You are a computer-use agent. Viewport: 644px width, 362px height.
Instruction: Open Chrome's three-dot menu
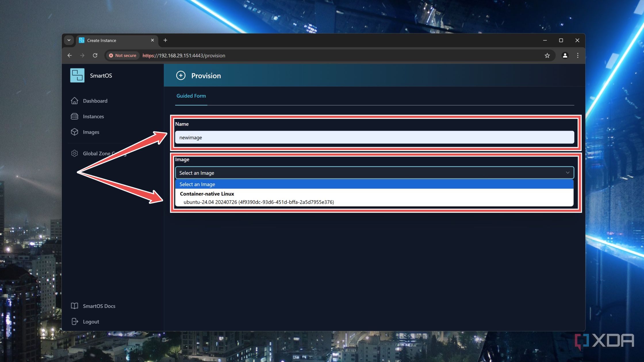pos(578,55)
